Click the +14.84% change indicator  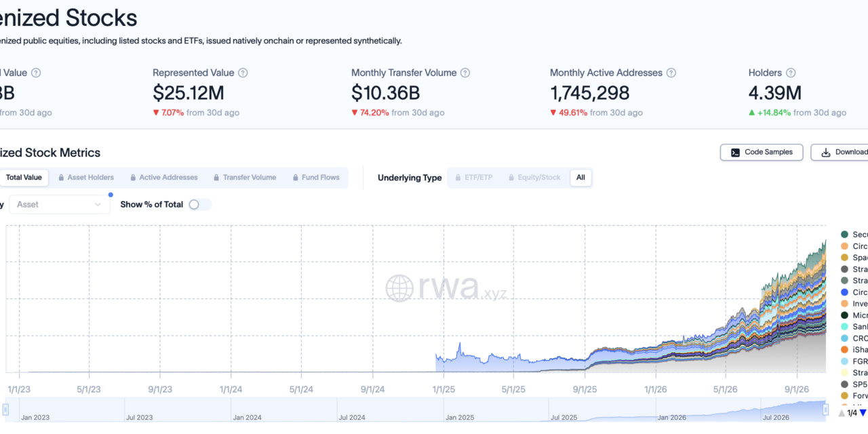(x=770, y=113)
